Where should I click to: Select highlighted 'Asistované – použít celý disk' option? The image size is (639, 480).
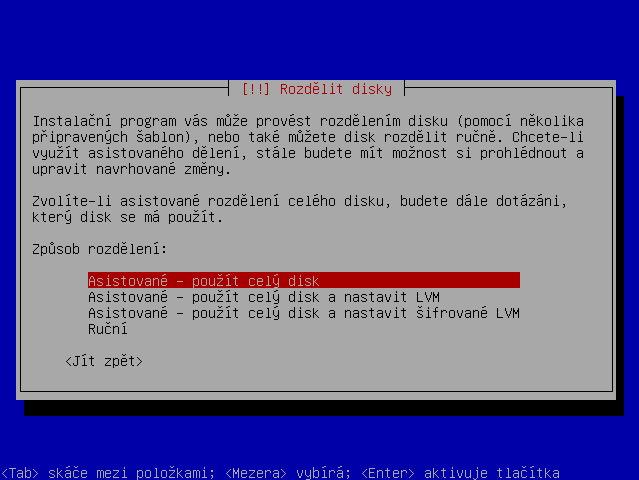tap(304, 280)
